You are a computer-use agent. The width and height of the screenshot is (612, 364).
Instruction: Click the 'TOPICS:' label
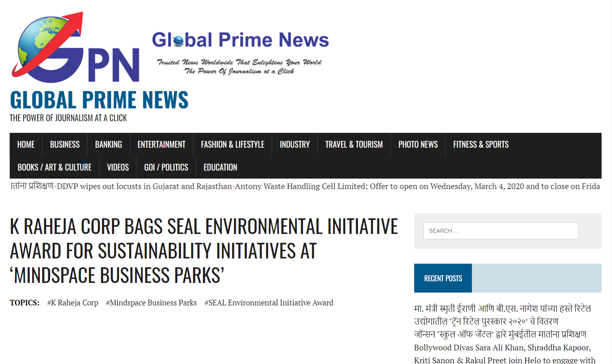pos(25,303)
